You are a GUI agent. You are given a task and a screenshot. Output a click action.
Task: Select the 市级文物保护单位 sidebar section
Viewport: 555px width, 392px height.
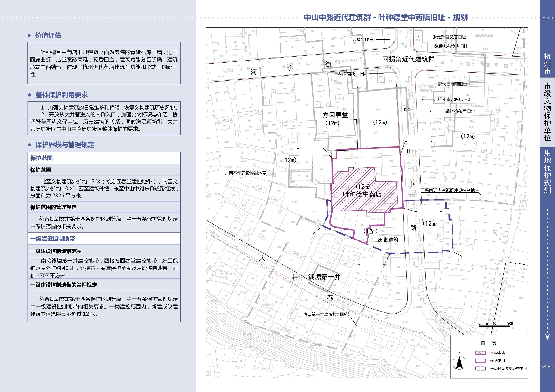pyautogui.click(x=547, y=112)
